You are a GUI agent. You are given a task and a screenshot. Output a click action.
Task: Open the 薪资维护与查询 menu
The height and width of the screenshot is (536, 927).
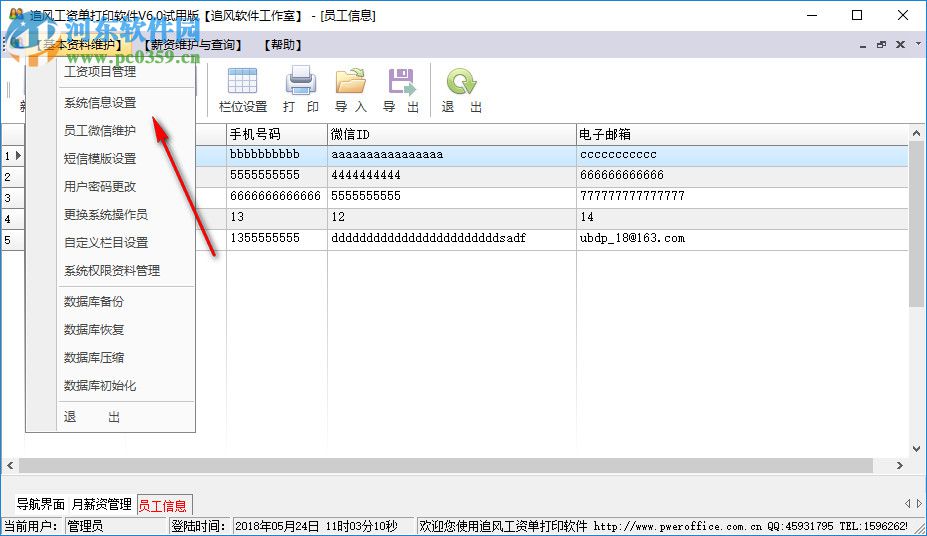tap(193, 45)
